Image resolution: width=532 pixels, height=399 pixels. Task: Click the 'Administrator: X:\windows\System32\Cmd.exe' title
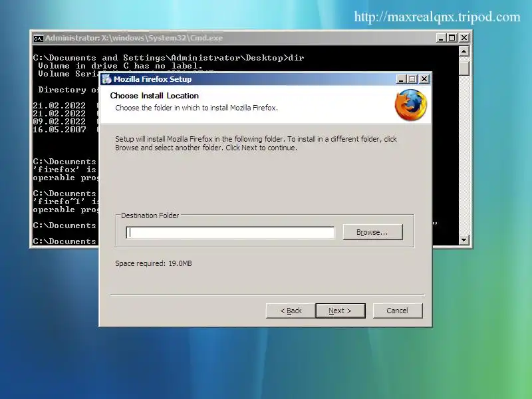pos(134,38)
